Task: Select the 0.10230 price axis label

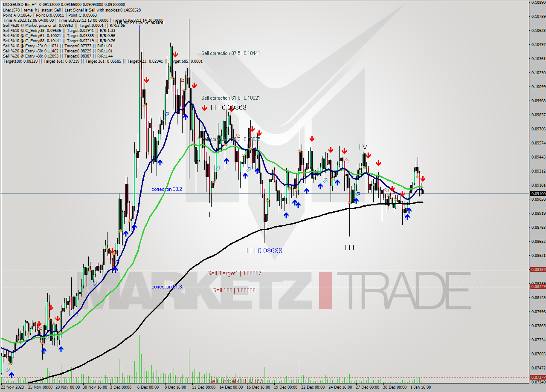Action: click(x=538, y=72)
